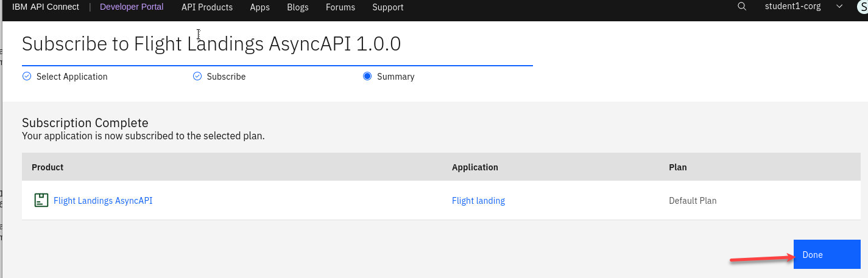Viewport: 868px width, 278px height.
Task: Click the Subscribe step checkmark icon
Action: tap(197, 77)
